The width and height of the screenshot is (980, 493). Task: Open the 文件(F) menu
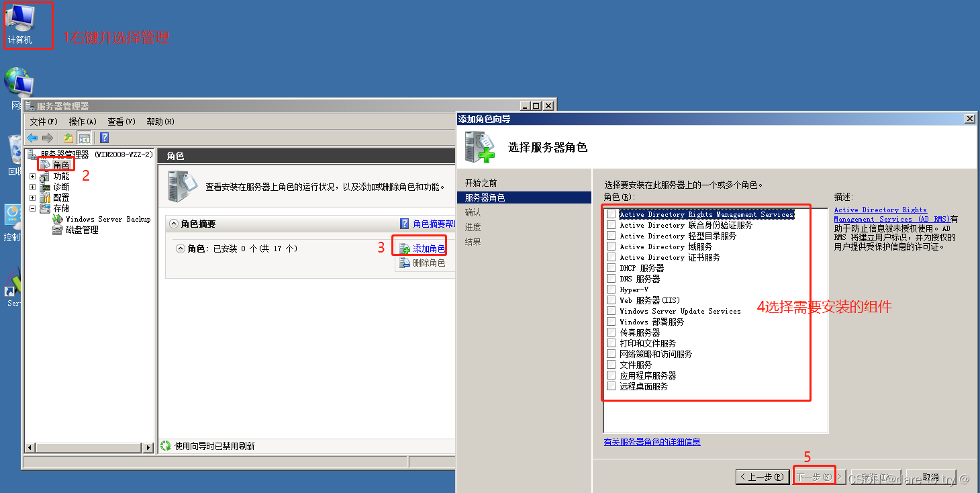point(44,122)
